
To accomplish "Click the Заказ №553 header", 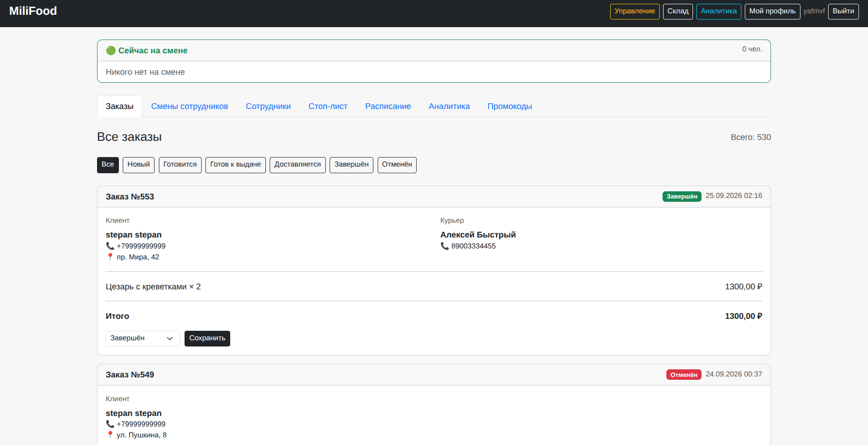I will (130, 197).
